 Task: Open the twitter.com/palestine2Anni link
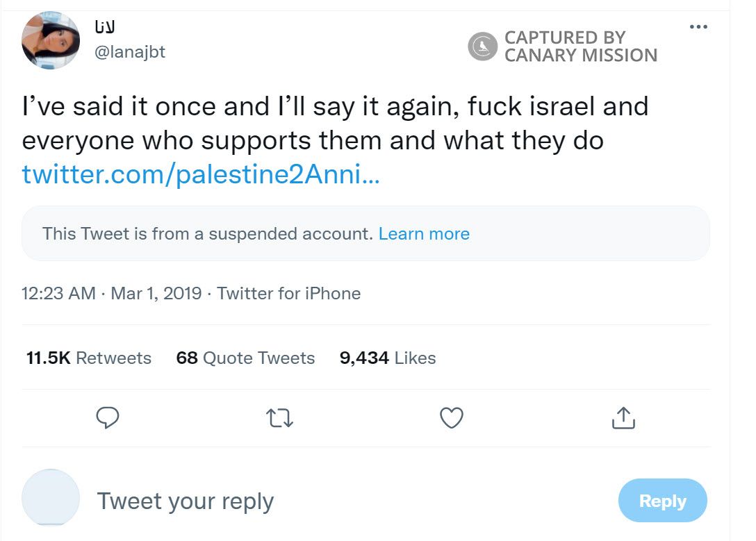click(201, 174)
